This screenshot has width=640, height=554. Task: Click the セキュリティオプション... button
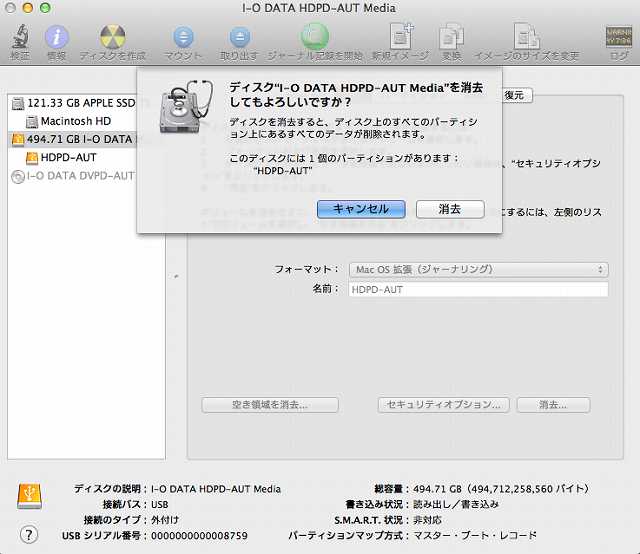pyautogui.click(x=444, y=405)
